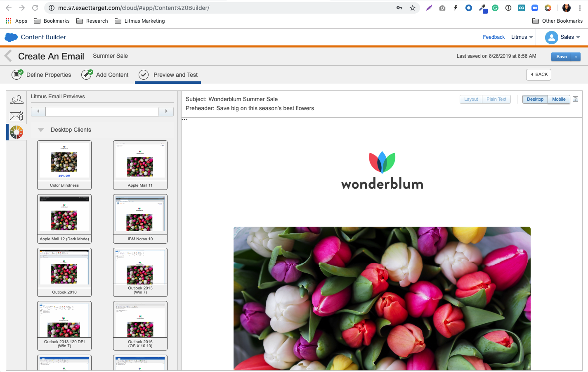Open Apple Mail 12 (Dark Mode) preview

[64, 218]
